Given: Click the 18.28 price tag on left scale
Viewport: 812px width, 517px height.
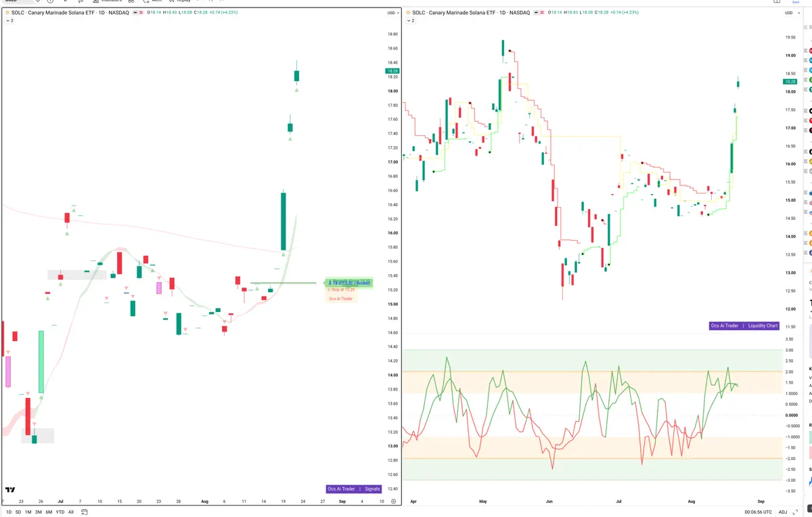Looking at the screenshot, I should click(392, 70).
